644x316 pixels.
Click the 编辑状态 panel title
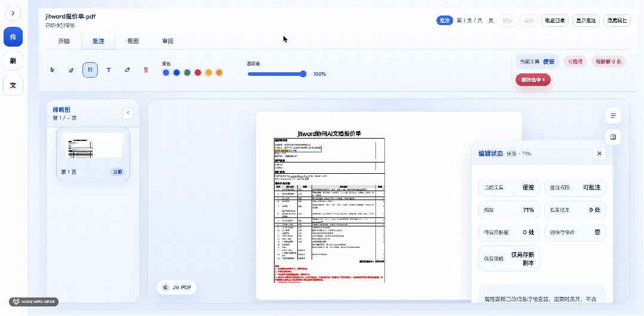click(x=491, y=154)
